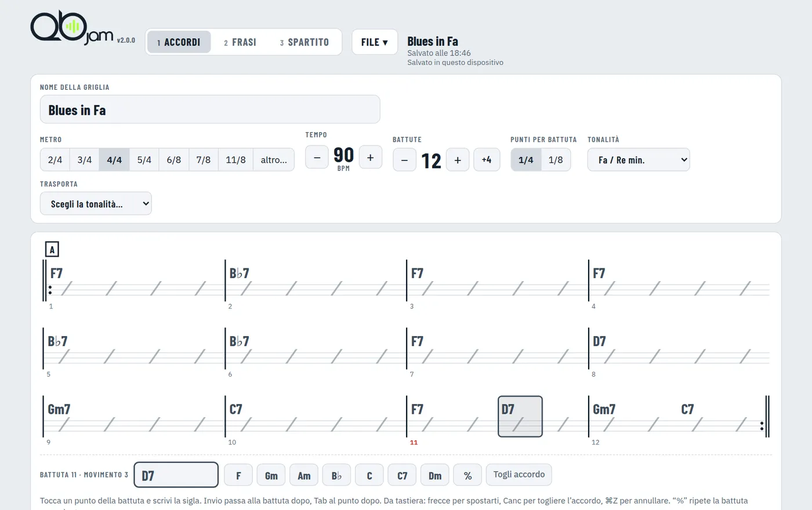This screenshot has height=510, width=812.
Task: Choose the 7/8 meter
Action: tap(204, 160)
